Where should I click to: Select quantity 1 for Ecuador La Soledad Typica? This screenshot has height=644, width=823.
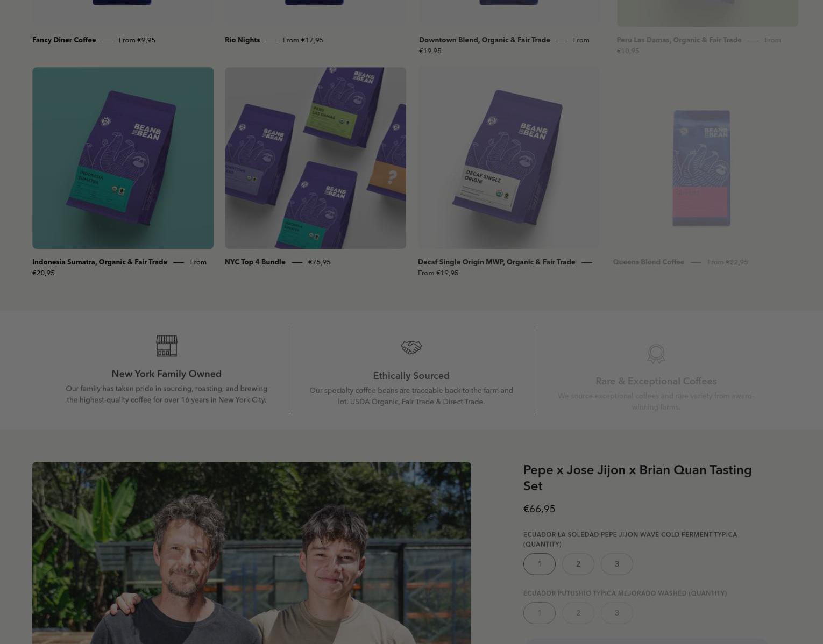[539, 564]
